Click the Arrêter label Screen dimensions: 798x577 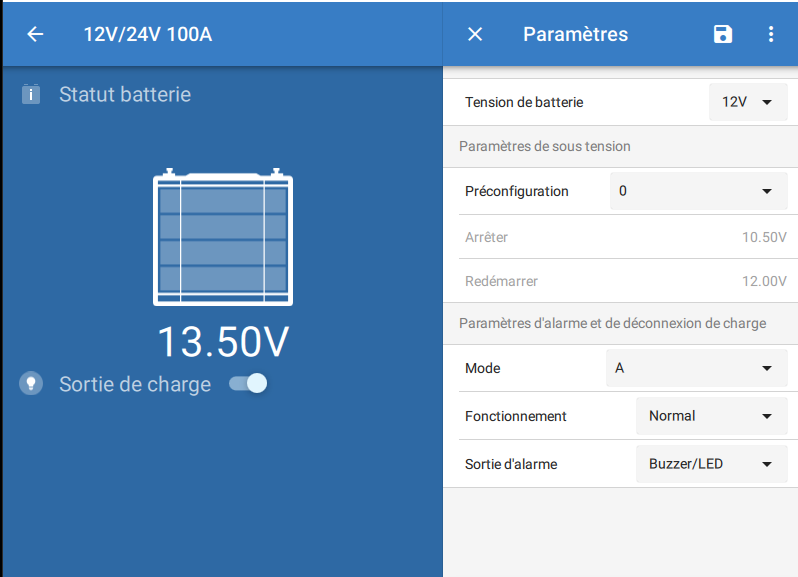coord(487,237)
